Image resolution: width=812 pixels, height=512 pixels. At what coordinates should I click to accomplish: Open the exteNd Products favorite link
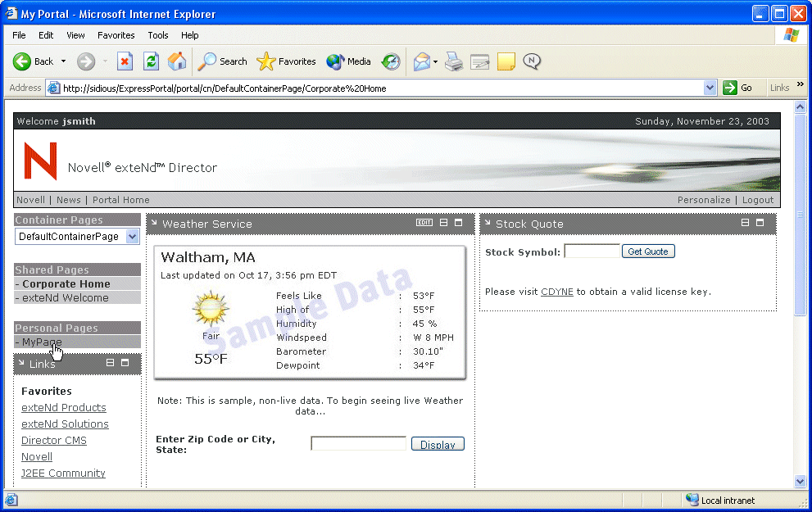click(64, 407)
